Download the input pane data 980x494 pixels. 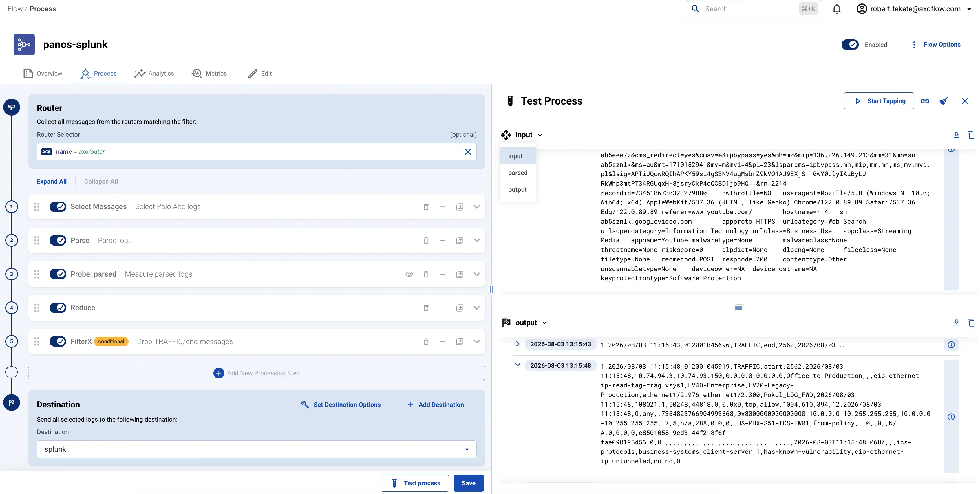pyautogui.click(x=957, y=135)
